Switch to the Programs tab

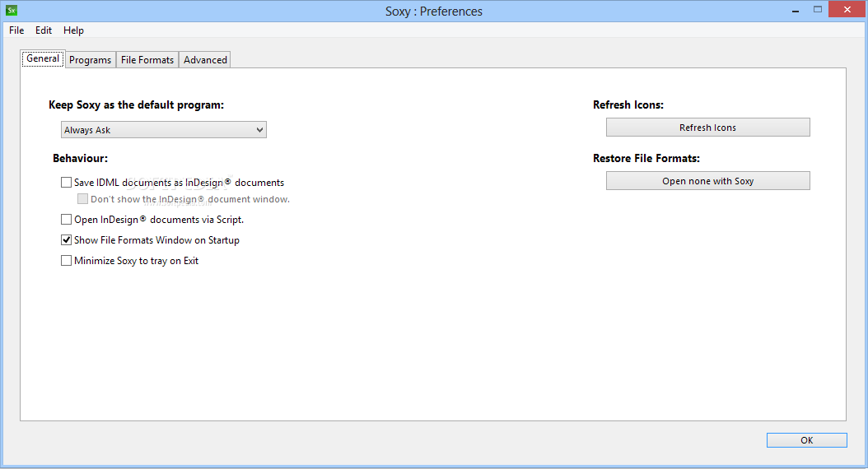pyautogui.click(x=91, y=60)
